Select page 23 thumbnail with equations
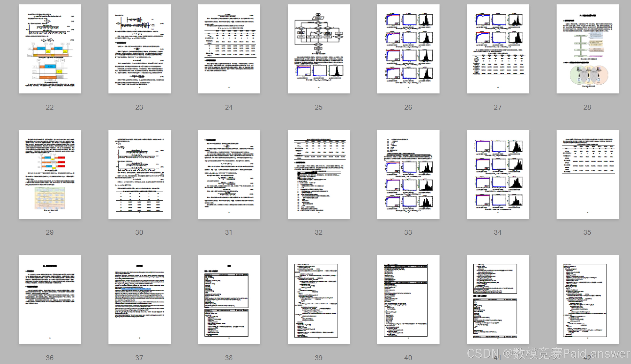631x364 pixels. click(139, 49)
